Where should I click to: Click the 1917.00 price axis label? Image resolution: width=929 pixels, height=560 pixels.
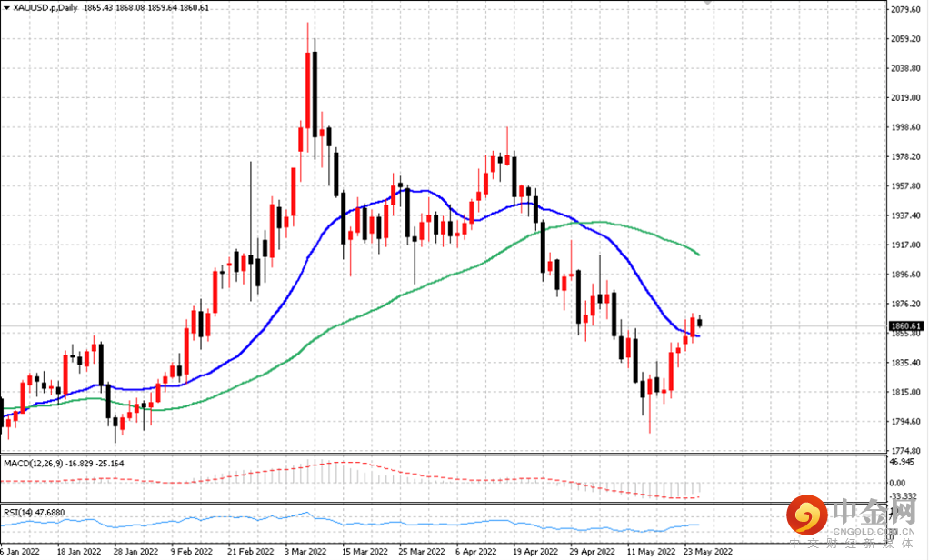coord(906,245)
